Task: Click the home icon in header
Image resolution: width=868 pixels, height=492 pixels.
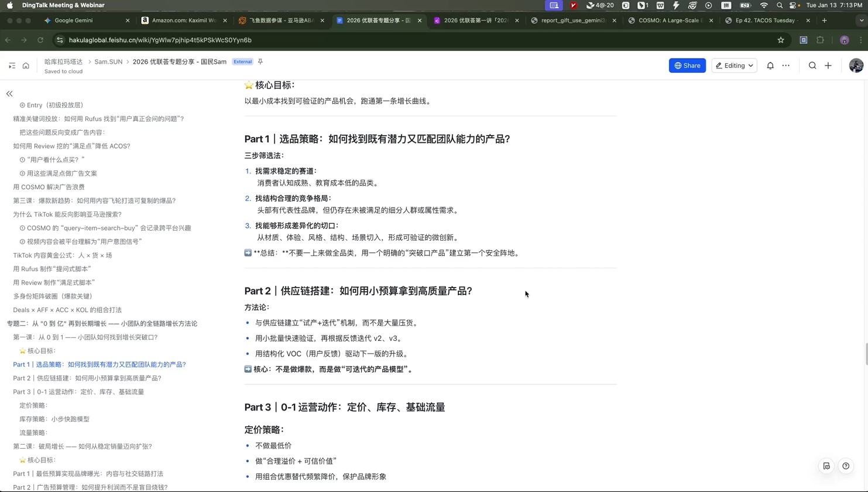Action: (x=26, y=66)
